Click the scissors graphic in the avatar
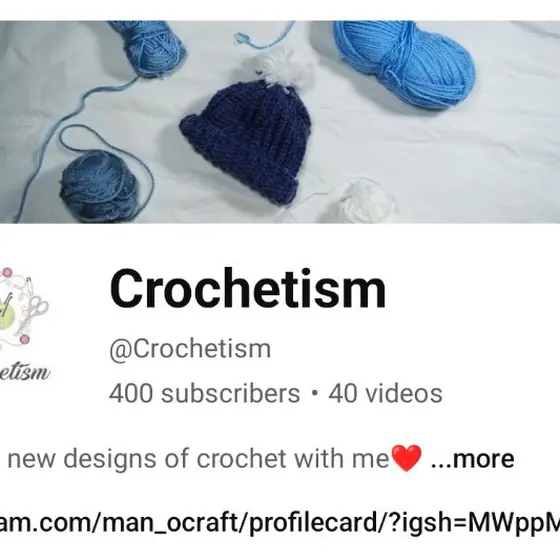The image size is (560, 560). 34,311
